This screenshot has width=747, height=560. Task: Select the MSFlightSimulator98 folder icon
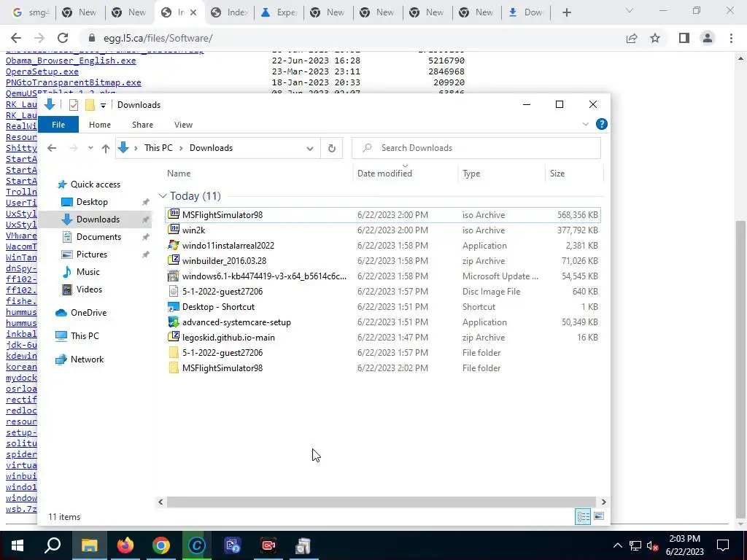174,367
